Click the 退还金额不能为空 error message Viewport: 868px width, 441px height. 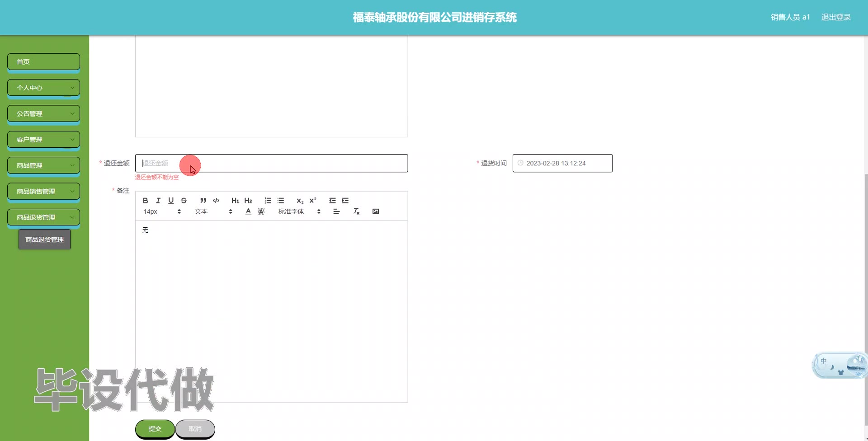tap(157, 177)
